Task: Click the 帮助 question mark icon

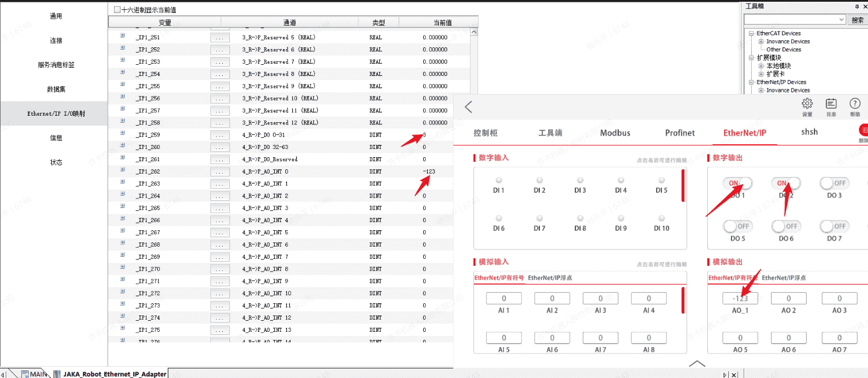Action: click(x=855, y=104)
